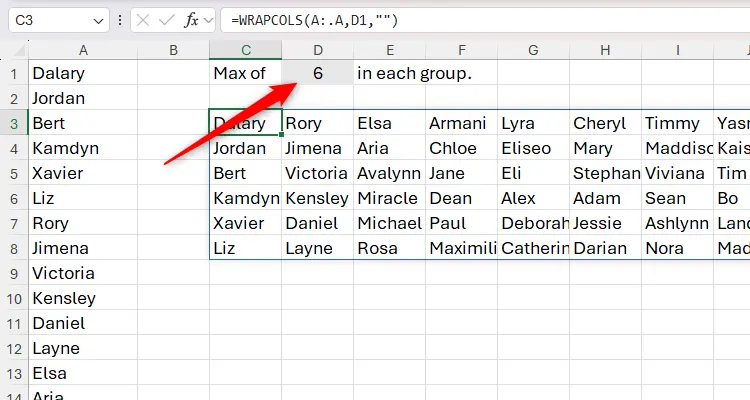Click cell D1 containing value 6

tap(317, 73)
